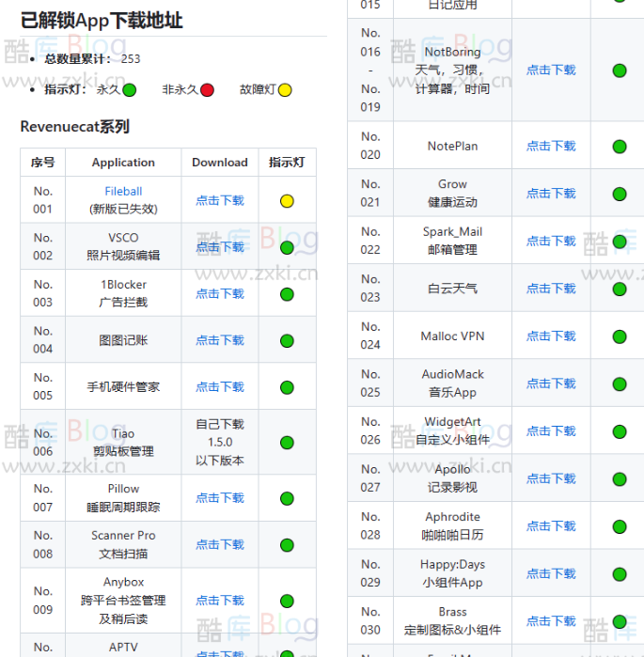Click green indicator in AudioMack row
The width and height of the screenshot is (644, 657).
tap(620, 383)
